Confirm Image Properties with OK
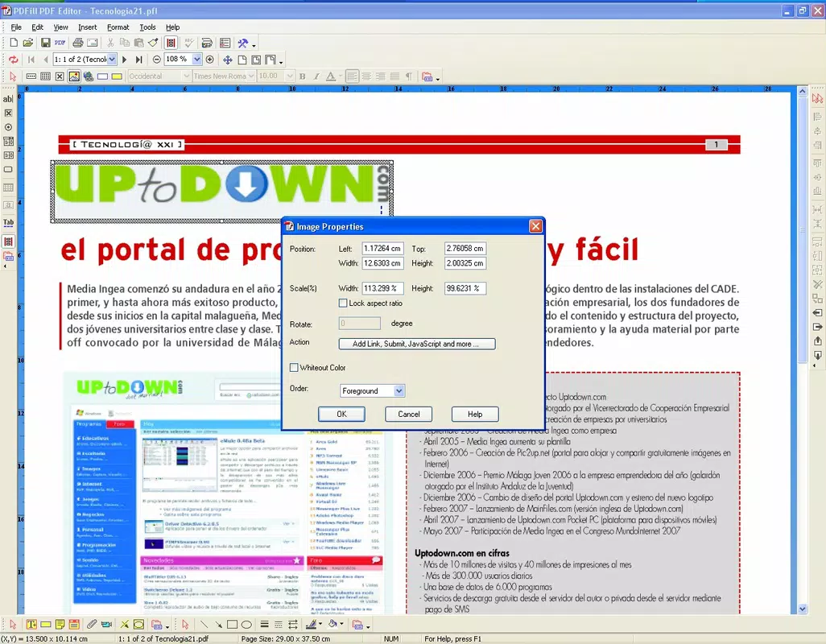Viewport: 826px width, 644px height. (341, 414)
